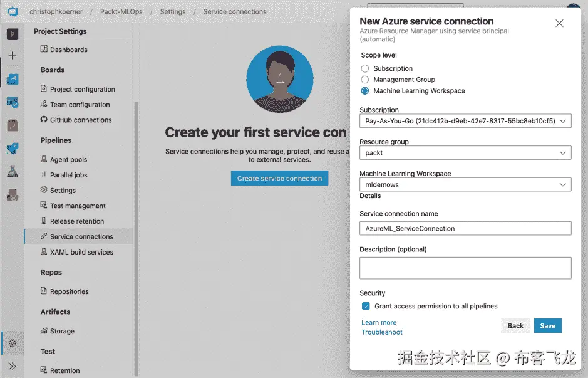The width and height of the screenshot is (588, 378).
Task: Open the Subscription dropdown showing Pay-As-You-Go
Action: pos(465,120)
